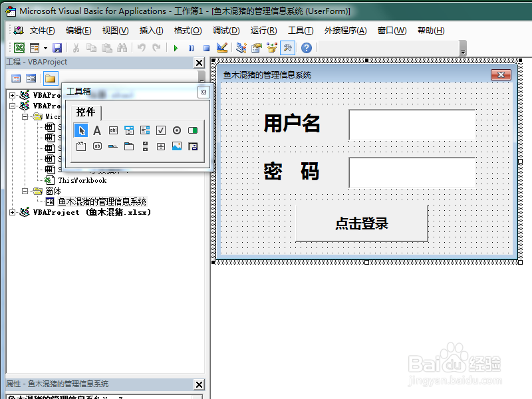Screen dimensions: 532x399
Task: Select the ListBox control in Toolbox
Action: (145, 130)
